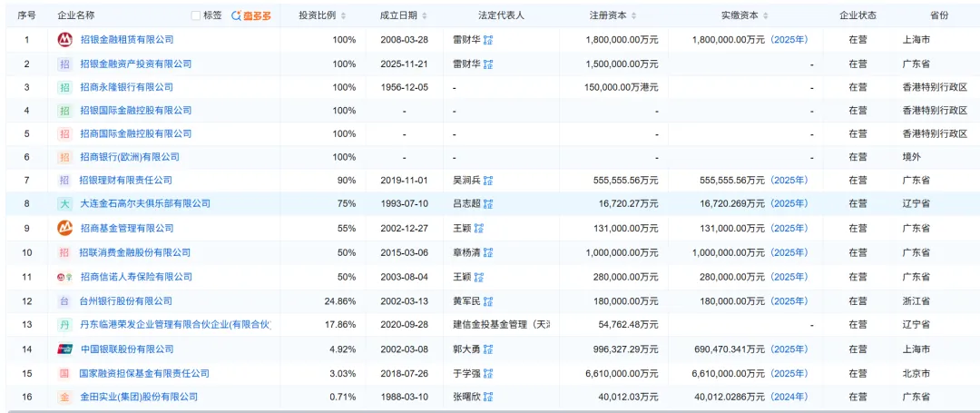Image resolution: width=980 pixels, height=413 pixels.
Task: Open 台州银行股份有限公司 company link
Action: [x=125, y=301]
